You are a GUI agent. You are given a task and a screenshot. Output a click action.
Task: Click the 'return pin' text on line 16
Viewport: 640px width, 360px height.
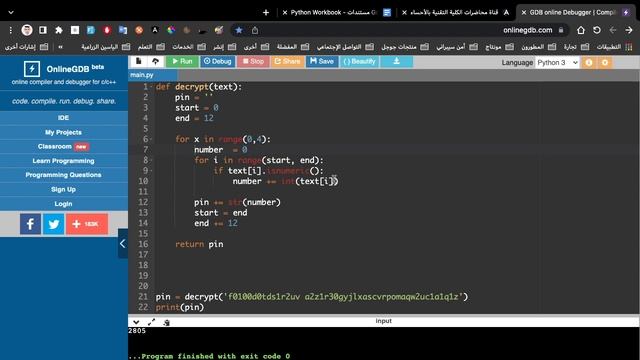(199, 244)
